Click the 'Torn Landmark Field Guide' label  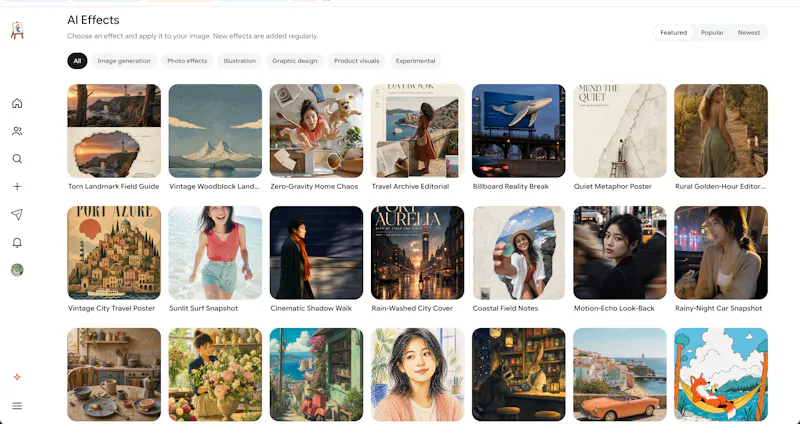(114, 187)
